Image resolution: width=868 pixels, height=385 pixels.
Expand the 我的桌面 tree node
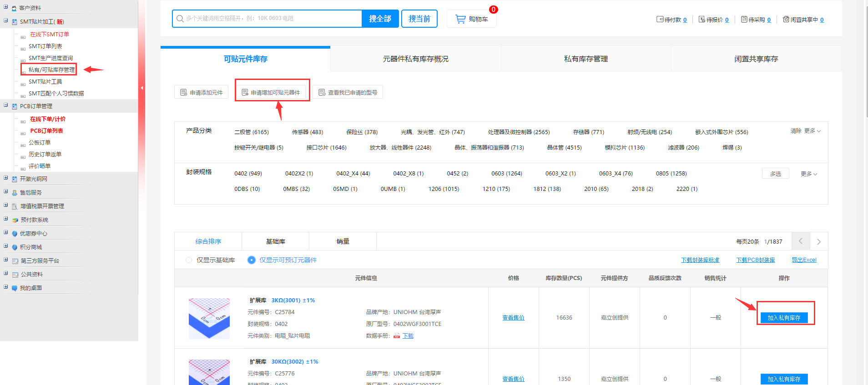click(6, 287)
